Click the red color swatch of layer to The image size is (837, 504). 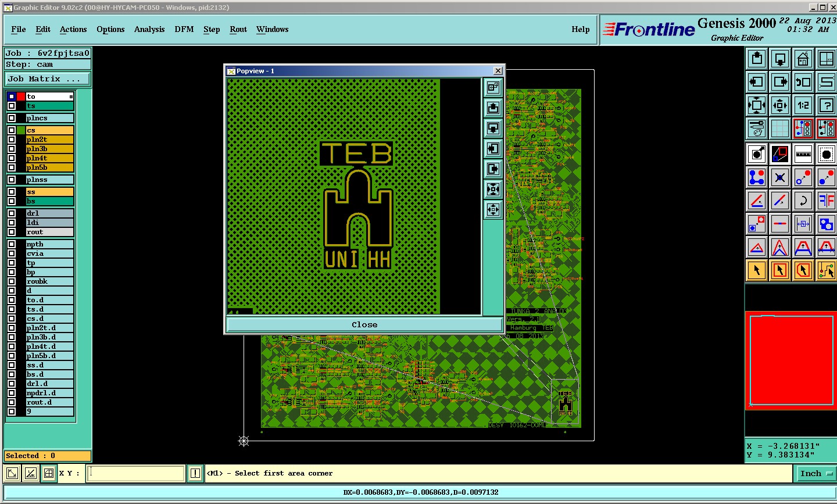tap(21, 96)
